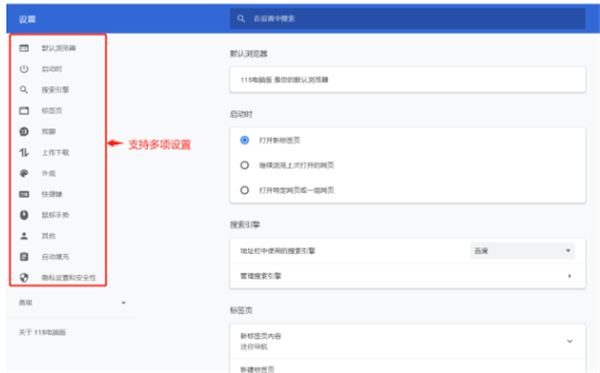Expand 高级 section in sidebar

72,303
